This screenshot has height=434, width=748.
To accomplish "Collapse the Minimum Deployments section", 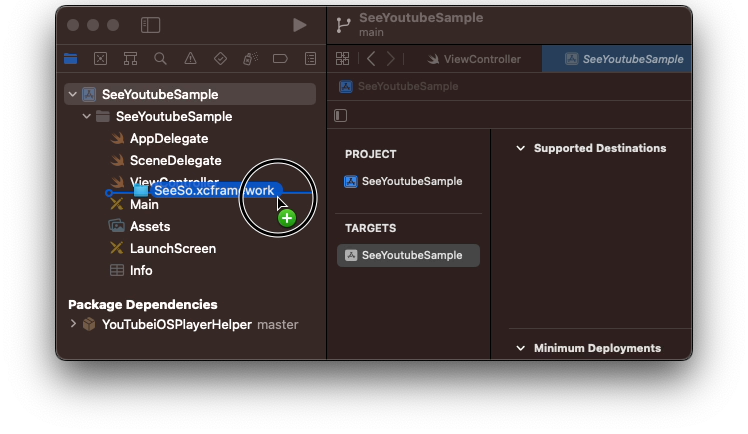I will [x=520, y=348].
